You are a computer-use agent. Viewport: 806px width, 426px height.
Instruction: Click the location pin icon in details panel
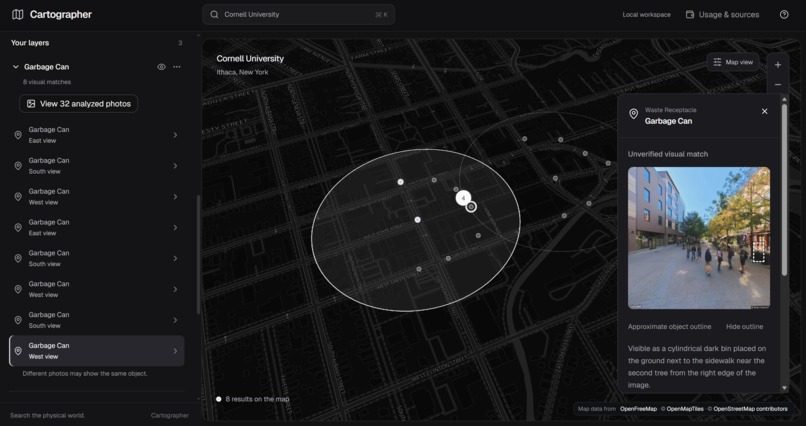[634, 114]
